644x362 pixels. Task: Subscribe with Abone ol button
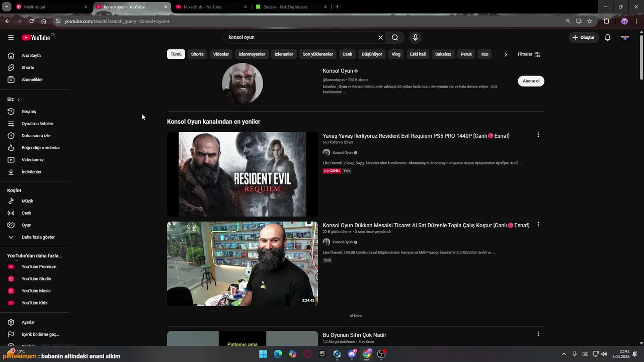point(531,81)
